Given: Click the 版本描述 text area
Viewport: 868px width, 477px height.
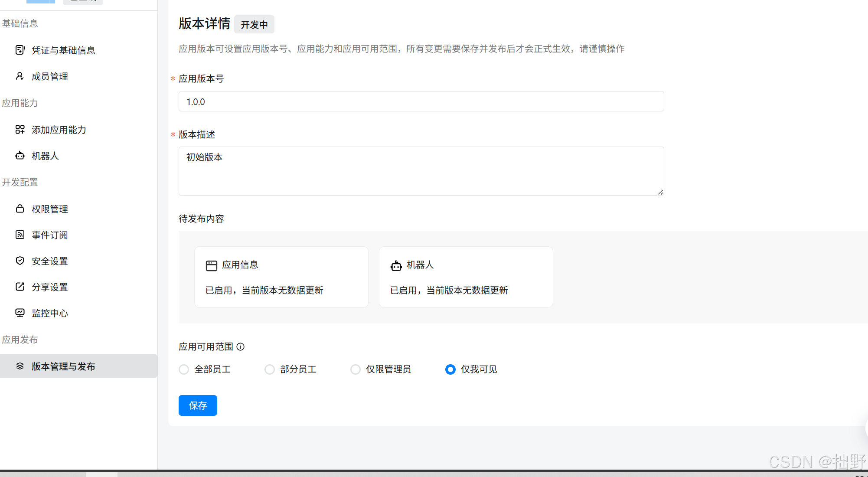Looking at the screenshot, I should (x=421, y=171).
